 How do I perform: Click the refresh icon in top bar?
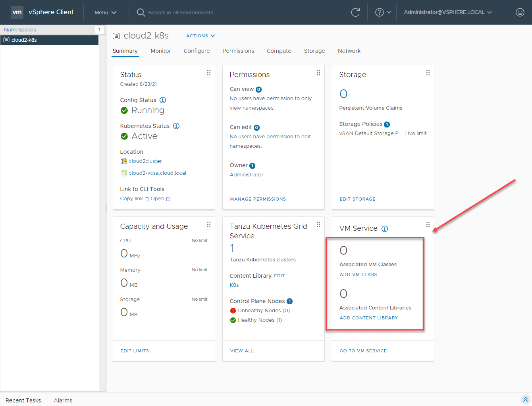(355, 12)
